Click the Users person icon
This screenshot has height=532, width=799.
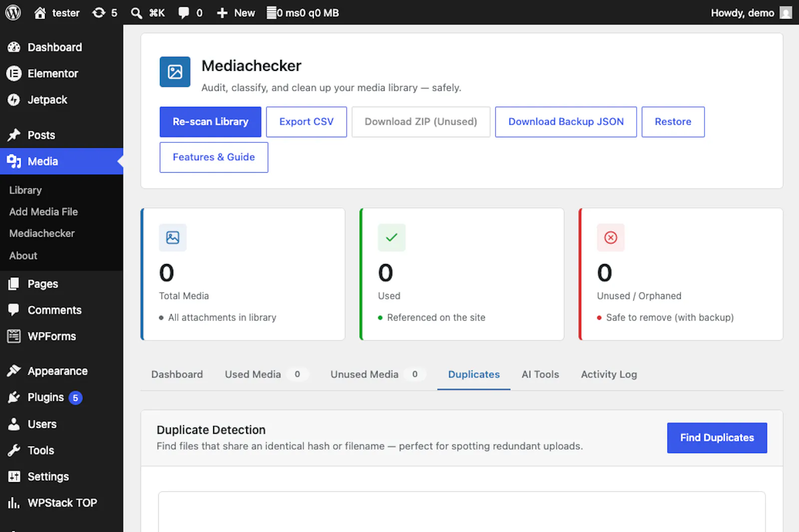click(14, 424)
